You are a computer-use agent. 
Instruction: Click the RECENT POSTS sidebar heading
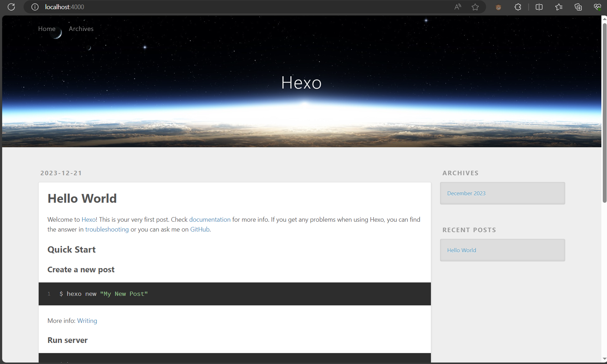point(469,230)
